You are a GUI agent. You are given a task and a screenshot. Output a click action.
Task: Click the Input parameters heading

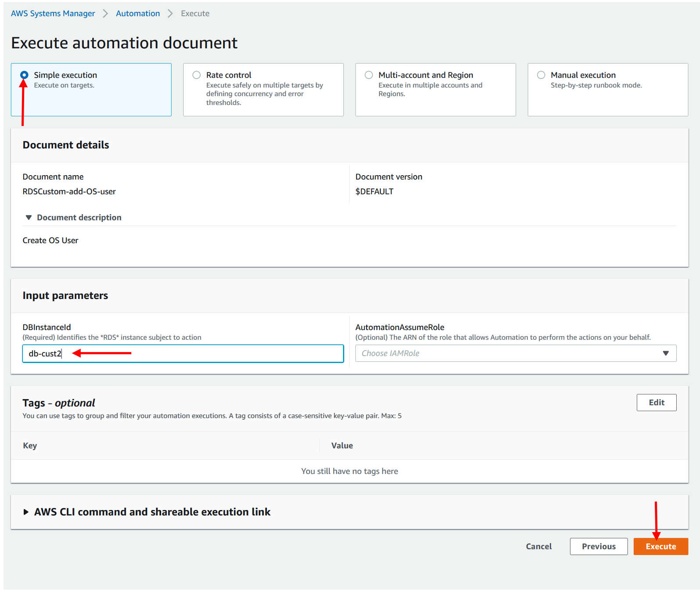[65, 295]
